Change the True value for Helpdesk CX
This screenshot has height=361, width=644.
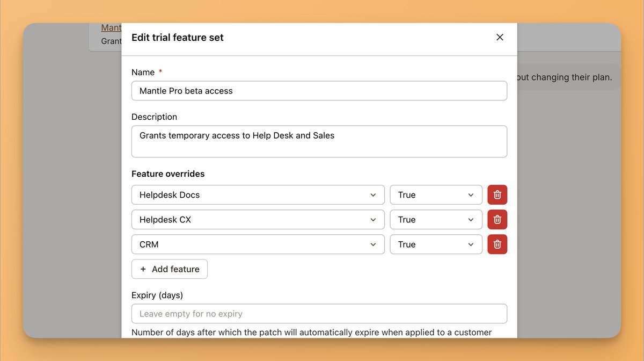click(436, 220)
